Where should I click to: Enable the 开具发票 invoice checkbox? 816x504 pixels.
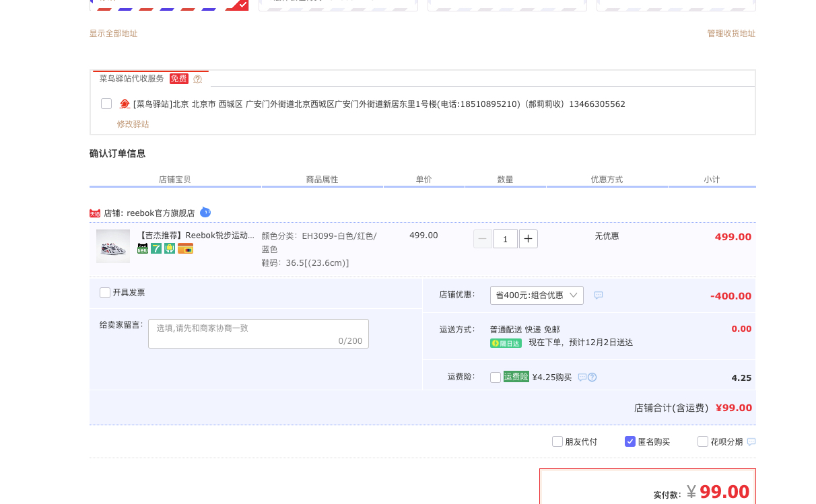point(105,292)
